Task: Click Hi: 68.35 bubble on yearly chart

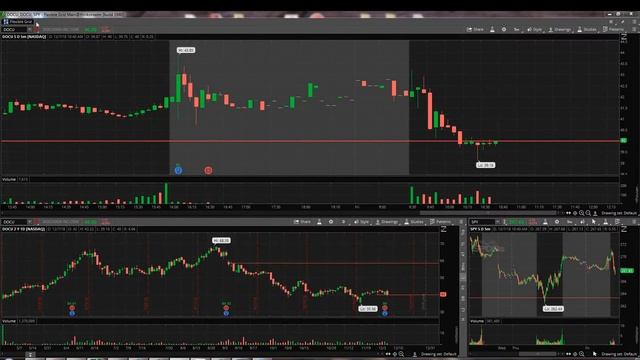Action: point(221,240)
